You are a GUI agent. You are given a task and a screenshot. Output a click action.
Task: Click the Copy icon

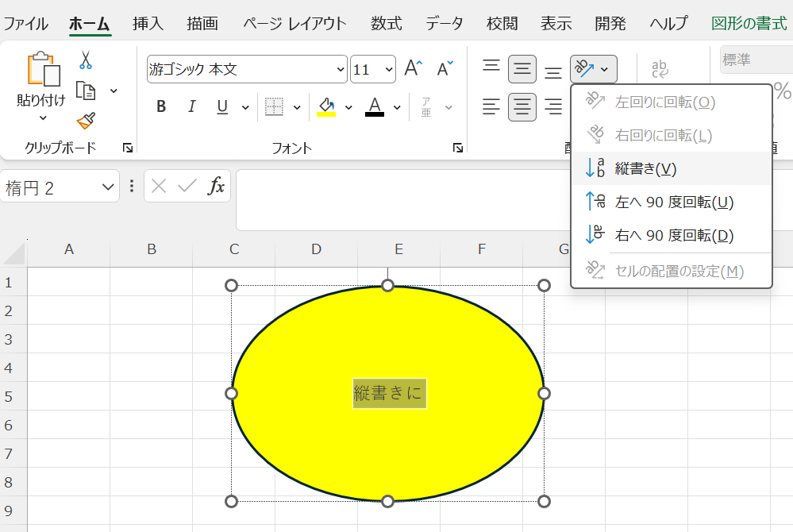tap(86, 91)
